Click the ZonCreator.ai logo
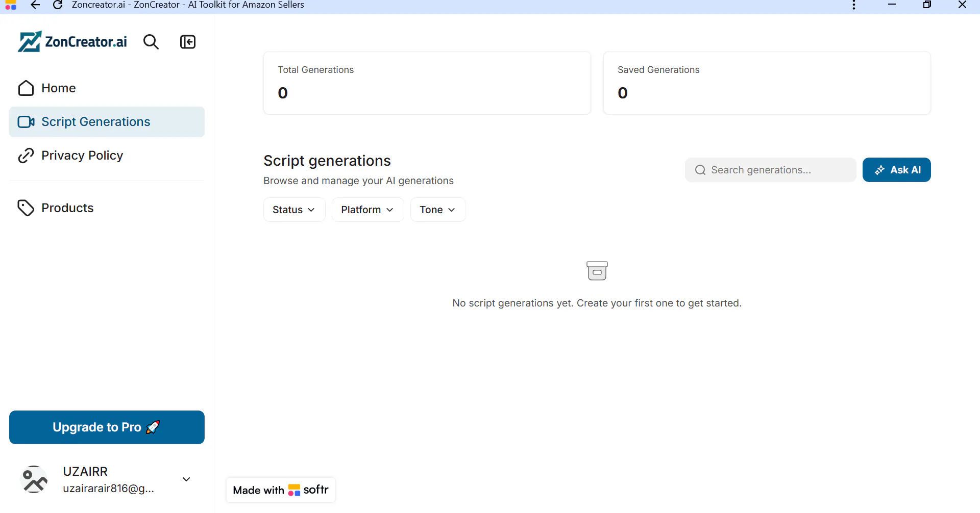This screenshot has width=980, height=513. (72, 42)
